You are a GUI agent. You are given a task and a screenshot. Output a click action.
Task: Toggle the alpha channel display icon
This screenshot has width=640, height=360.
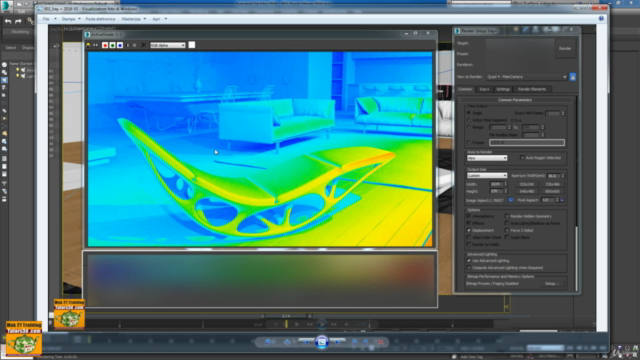click(127, 45)
